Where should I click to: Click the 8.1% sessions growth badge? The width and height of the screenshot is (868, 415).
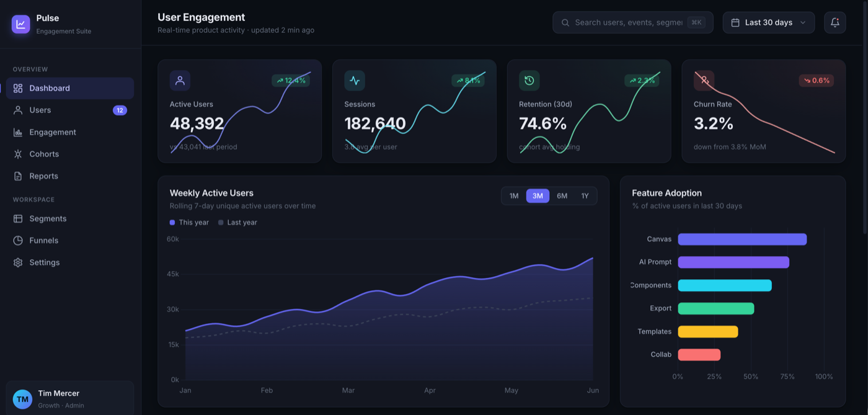(468, 81)
